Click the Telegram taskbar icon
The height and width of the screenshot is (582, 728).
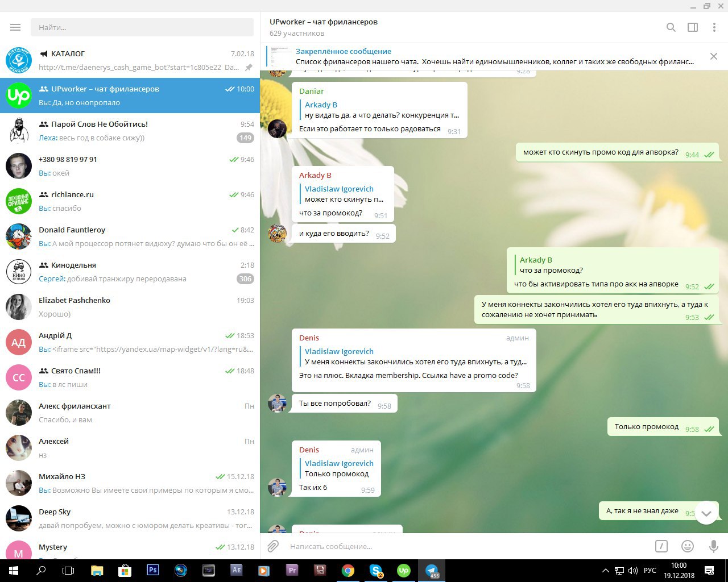point(432,571)
